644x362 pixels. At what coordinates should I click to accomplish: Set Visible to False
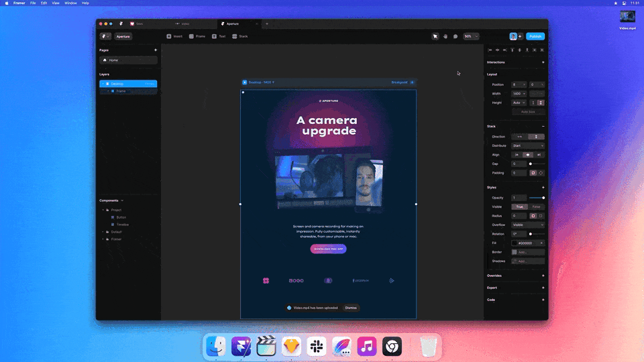(536, 207)
